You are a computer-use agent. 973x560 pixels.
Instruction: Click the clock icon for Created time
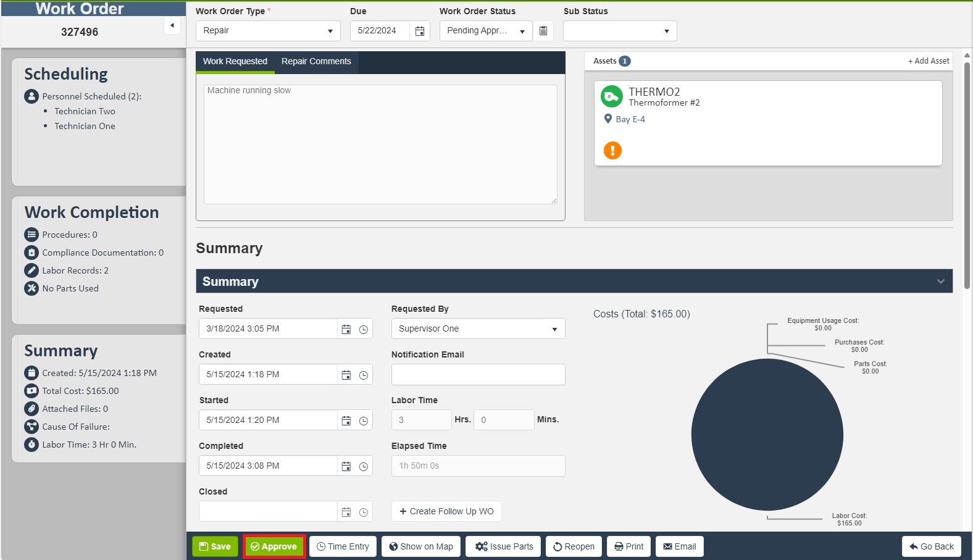point(364,375)
